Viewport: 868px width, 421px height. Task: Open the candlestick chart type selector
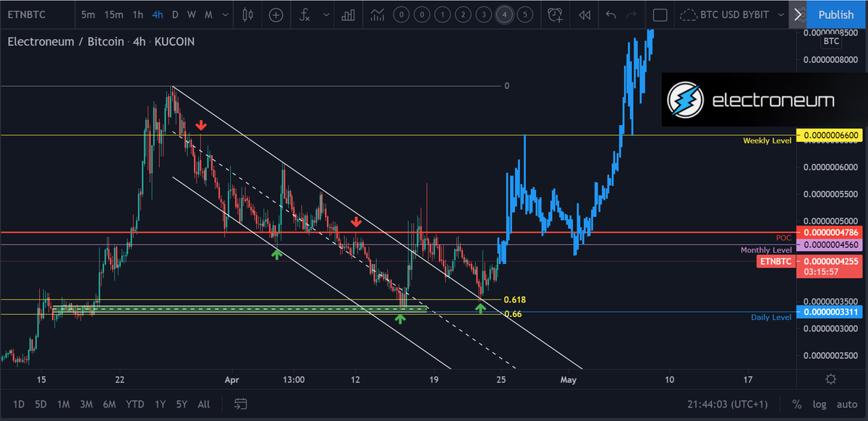click(248, 14)
